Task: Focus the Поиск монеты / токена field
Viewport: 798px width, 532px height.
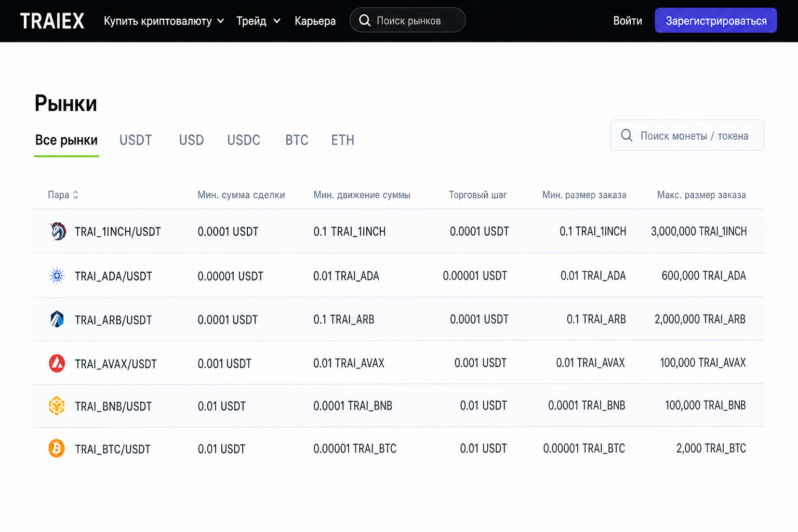Action: point(687,135)
